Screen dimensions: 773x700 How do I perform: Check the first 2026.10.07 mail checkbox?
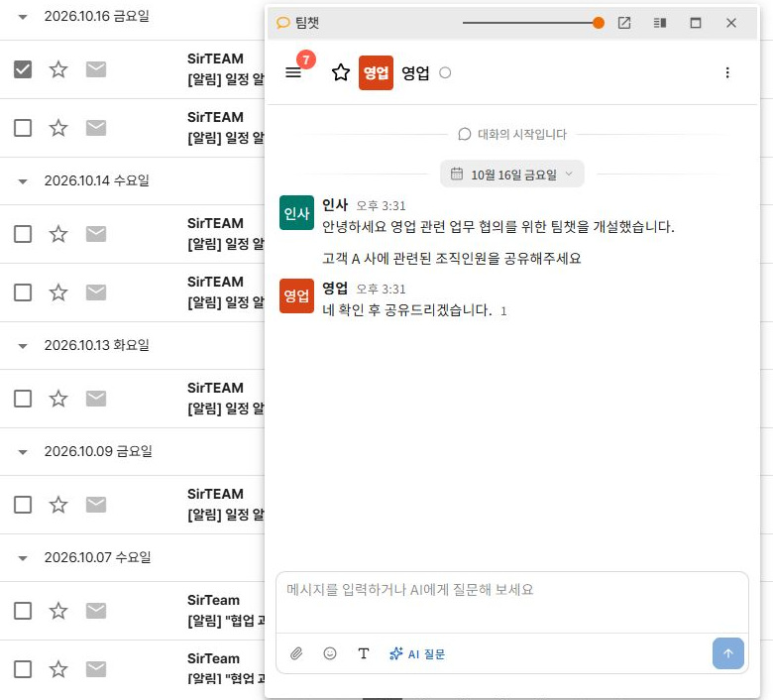[23, 611]
